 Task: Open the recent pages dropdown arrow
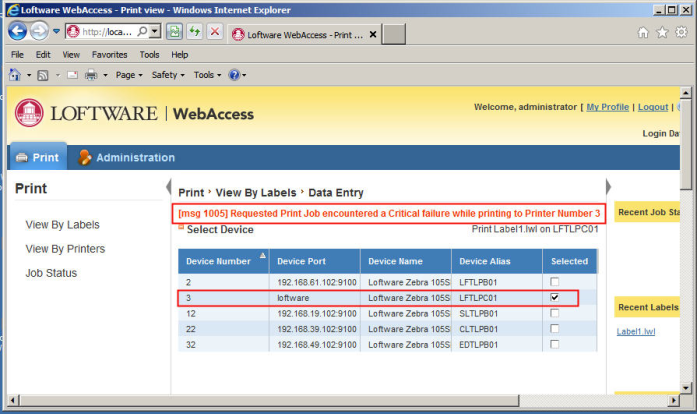[x=56, y=31]
